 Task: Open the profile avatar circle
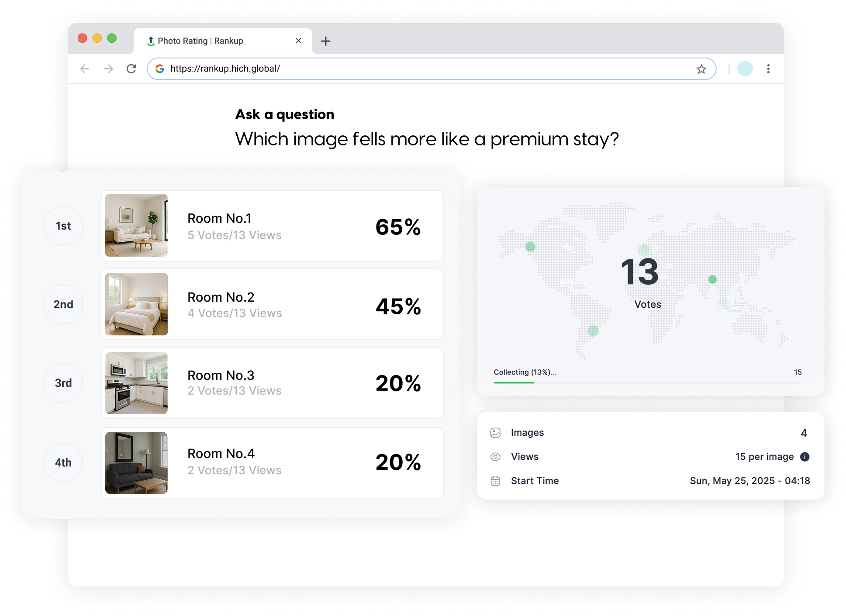[745, 69]
